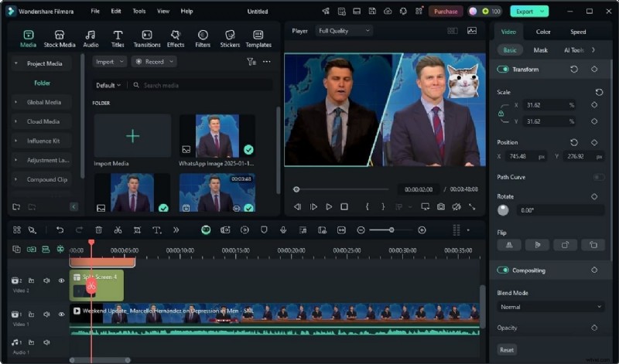Click the Delete trash icon in timeline toolbar
Image resolution: width=619 pixels, height=364 pixels.
(98, 230)
